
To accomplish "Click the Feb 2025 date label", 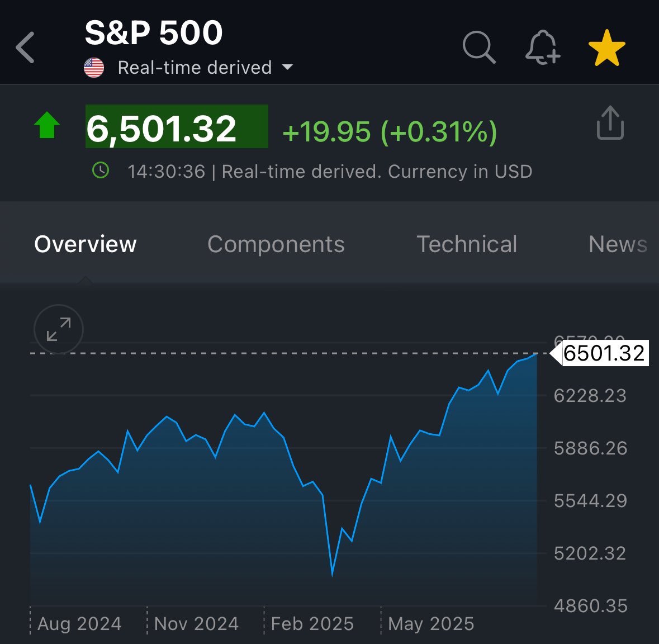I will [312, 624].
